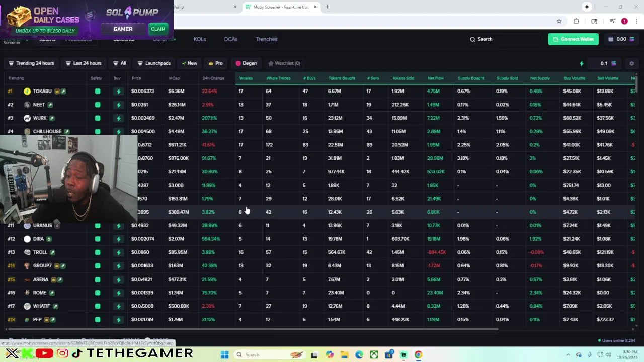Quick-buy DIRA with the lightning icon
The width and height of the screenshot is (644, 362).
[118, 239]
